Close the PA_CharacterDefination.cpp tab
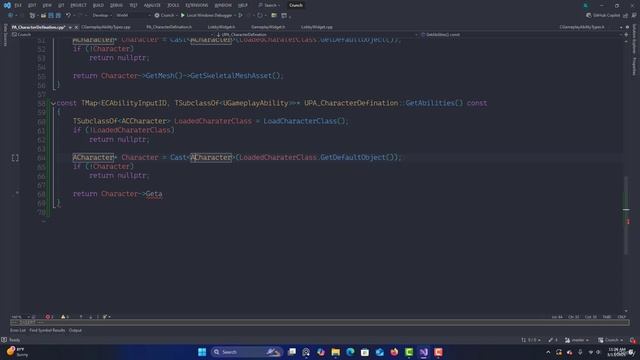This screenshot has width=640, height=360. (x=76, y=27)
